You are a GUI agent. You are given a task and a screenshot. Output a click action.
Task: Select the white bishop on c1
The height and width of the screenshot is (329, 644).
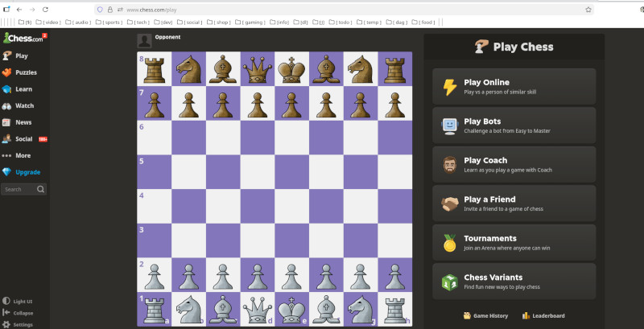tap(223, 309)
